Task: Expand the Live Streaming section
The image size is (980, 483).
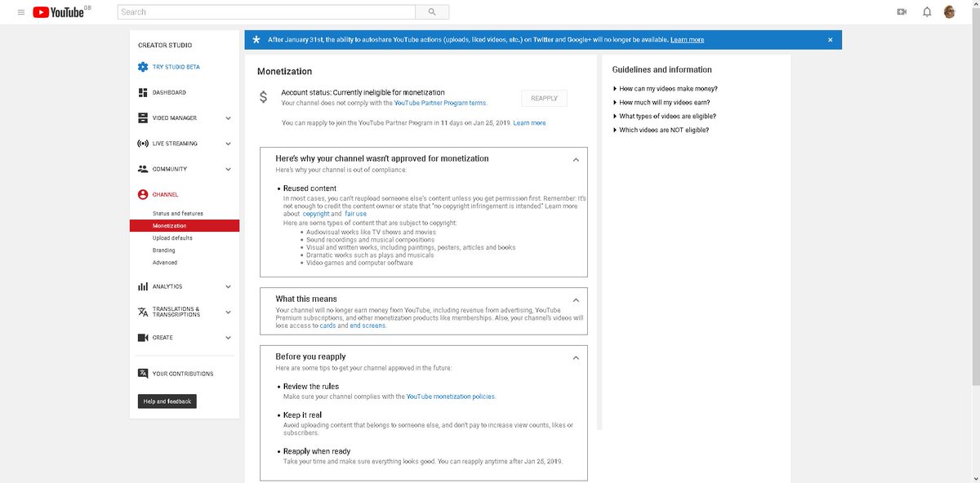Action: click(229, 144)
